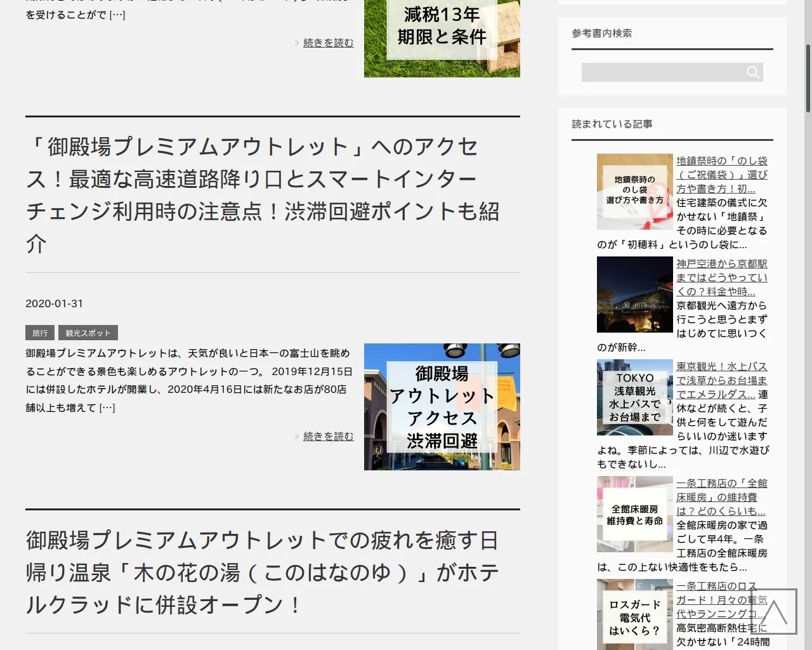The image size is (812, 650).
Task: Click the excerpt starting 御殿場プレミアムアウトレットは、天気が良いと
Action: (188, 380)
